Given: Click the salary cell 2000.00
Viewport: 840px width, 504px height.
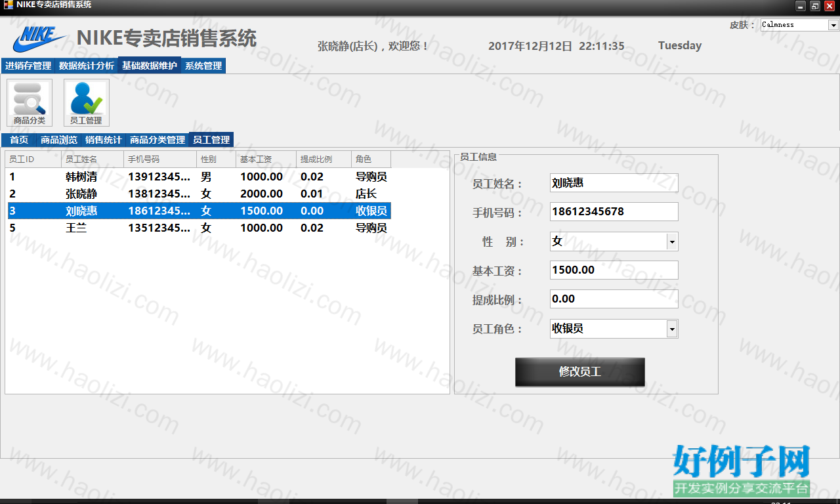Looking at the screenshot, I should point(261,194).
